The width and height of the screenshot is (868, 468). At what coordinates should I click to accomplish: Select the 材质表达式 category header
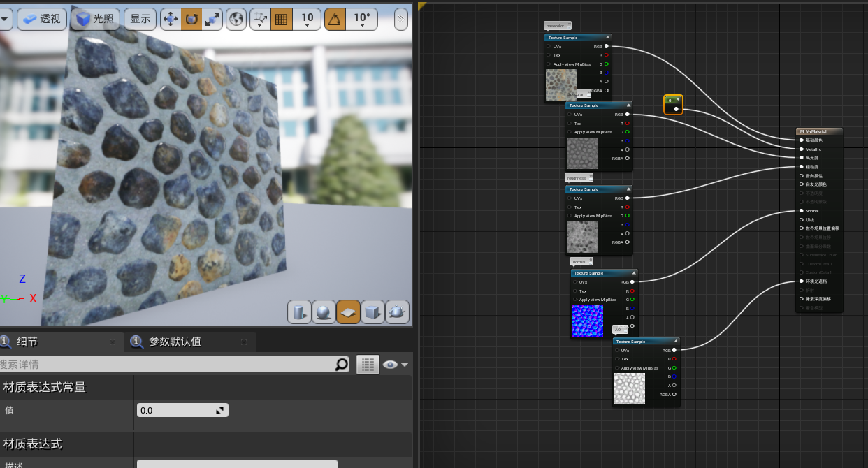(33, 444)
